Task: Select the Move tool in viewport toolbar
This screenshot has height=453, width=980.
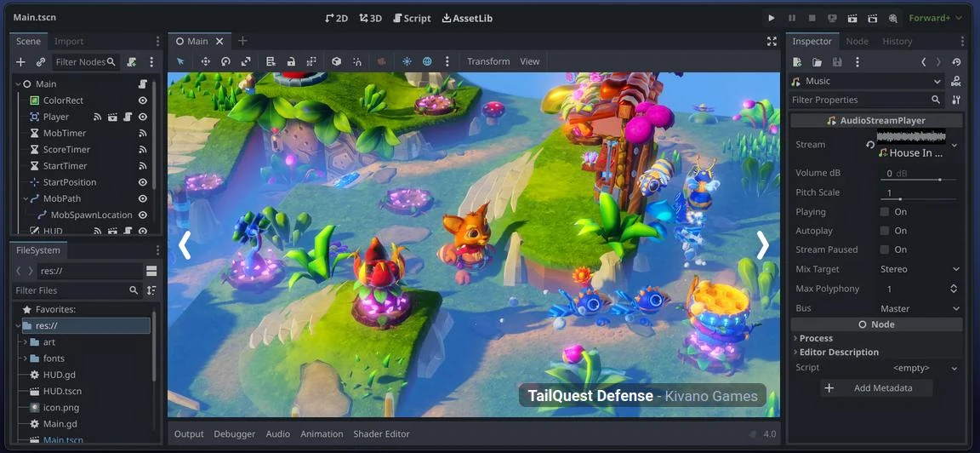Action: [x=205, y=61]
